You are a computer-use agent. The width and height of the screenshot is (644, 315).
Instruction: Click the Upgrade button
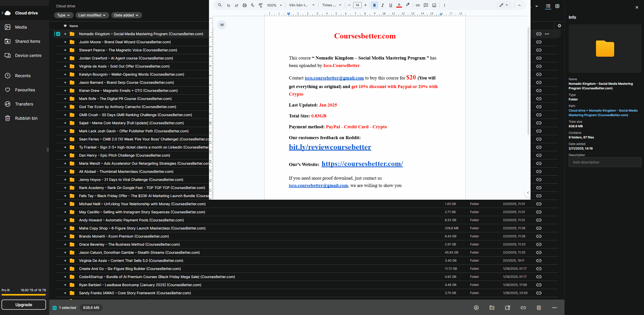(24, 305)
